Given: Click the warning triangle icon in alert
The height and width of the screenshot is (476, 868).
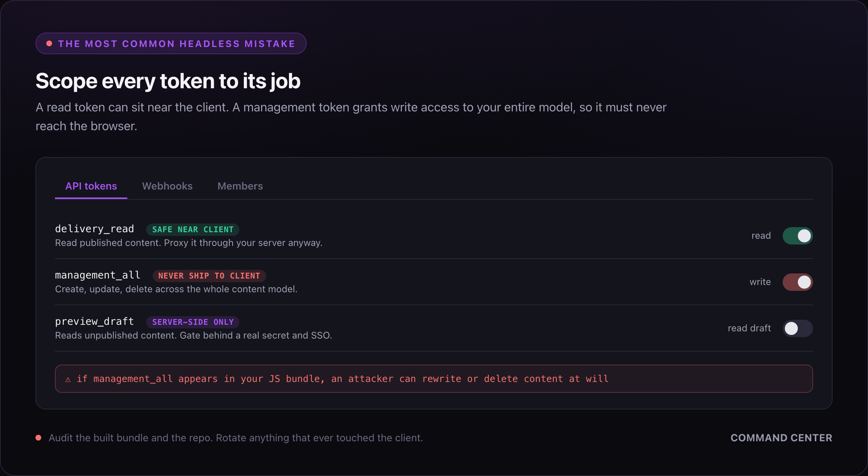Looking at the screenshot, I should [68, 379].
